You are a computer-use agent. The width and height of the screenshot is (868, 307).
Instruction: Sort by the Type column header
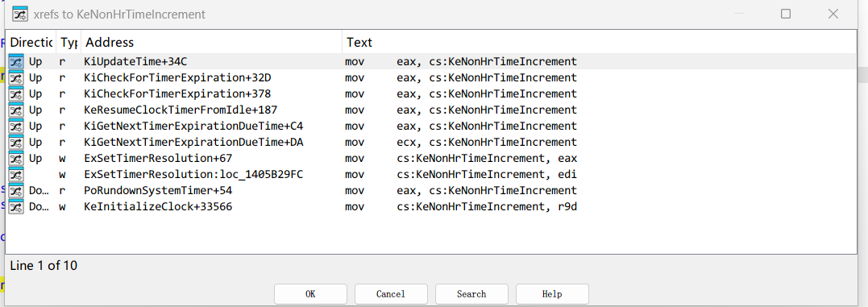click(69, 42)
